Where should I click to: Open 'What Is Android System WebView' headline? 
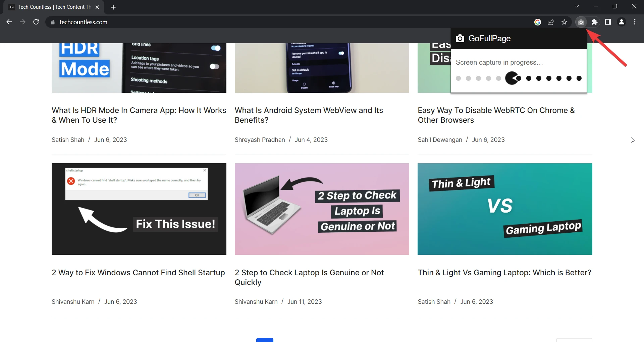[309, 115]
